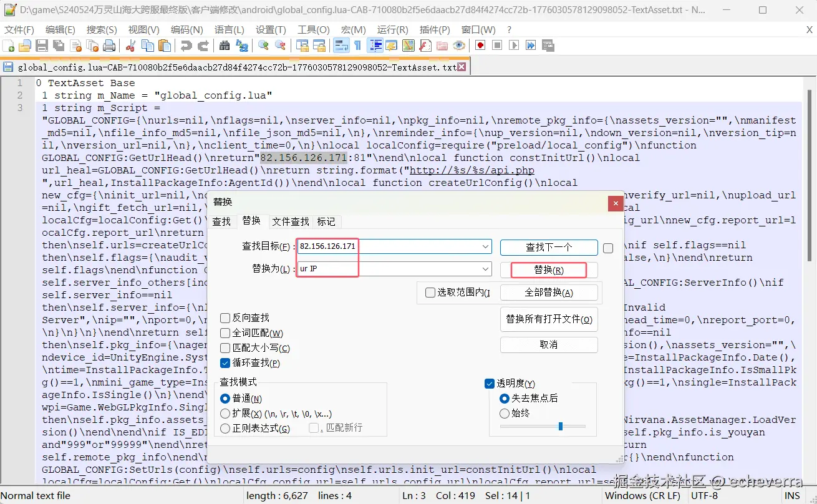817x504 pixels.
Task: Select 失去焦点后 transparency option
Action: point(505,398)
